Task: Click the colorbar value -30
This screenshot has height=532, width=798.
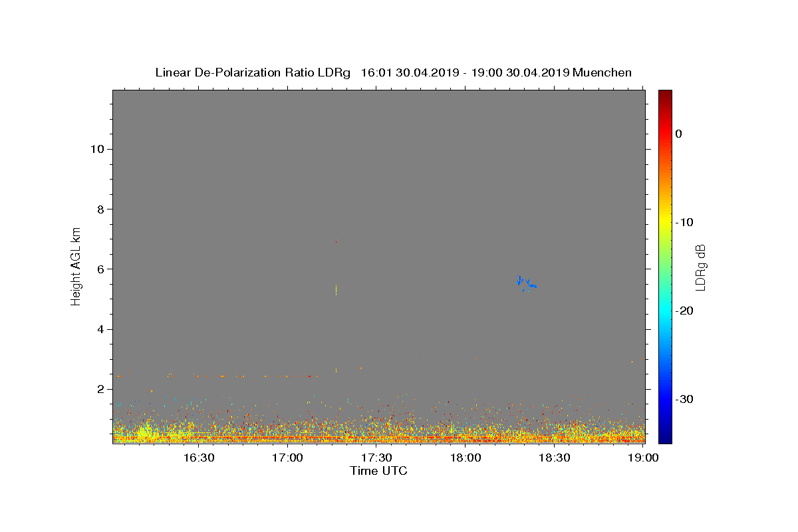Action: click(x=685, y=399)
